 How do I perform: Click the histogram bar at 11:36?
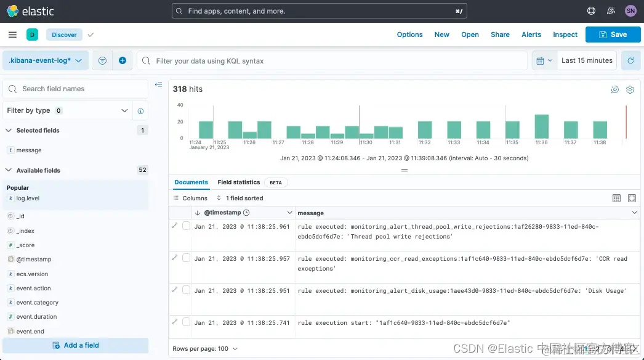(x=541, y=126)
